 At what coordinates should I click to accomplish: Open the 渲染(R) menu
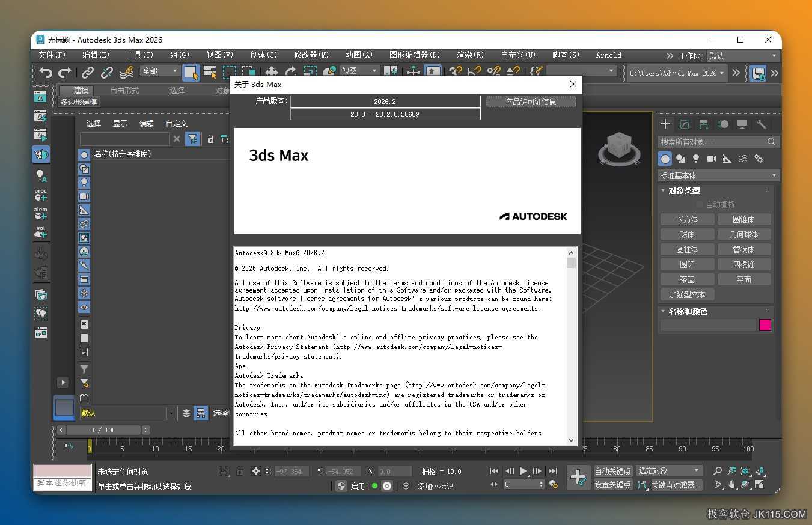tap(470, 55)
